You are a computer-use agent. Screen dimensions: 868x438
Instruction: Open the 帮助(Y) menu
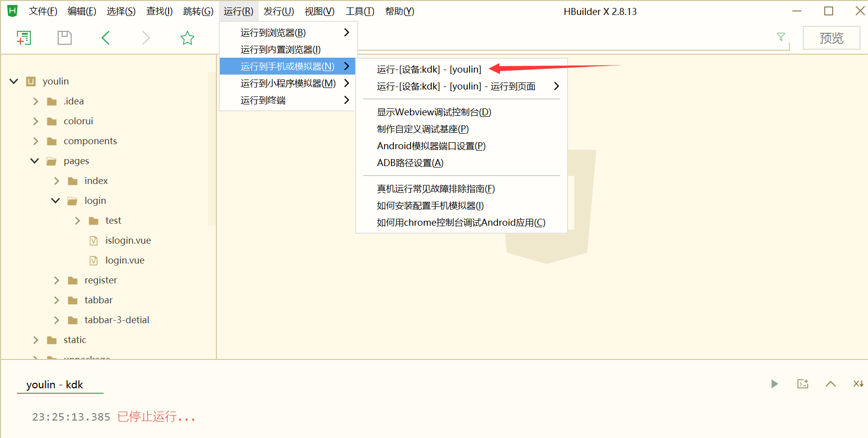point(399,11)
